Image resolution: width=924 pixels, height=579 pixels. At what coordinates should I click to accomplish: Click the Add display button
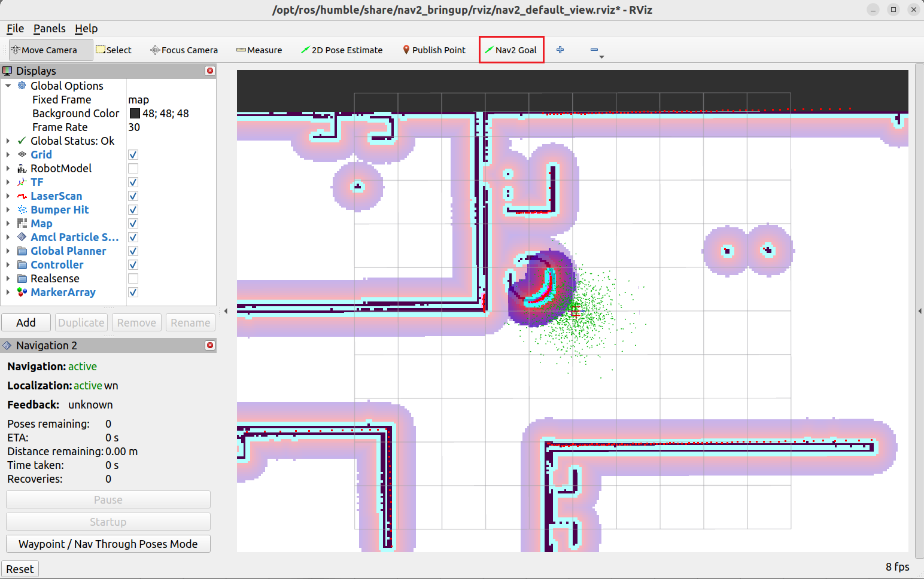pos(26,323)
